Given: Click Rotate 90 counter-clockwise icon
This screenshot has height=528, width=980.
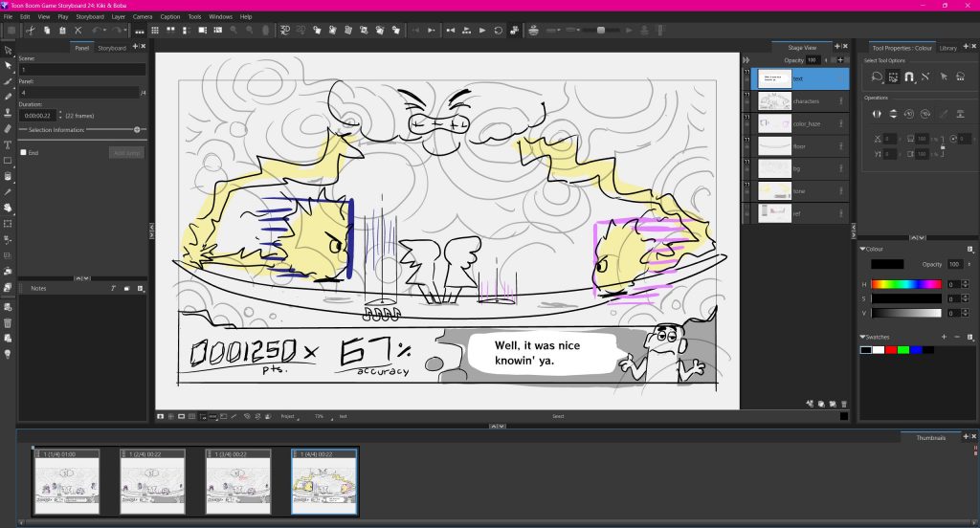Looking at the screenshot, I should (909, 114).
